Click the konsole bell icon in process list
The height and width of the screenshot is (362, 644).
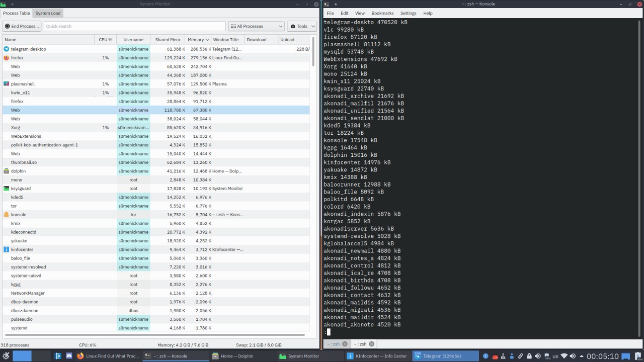(7, 215)
